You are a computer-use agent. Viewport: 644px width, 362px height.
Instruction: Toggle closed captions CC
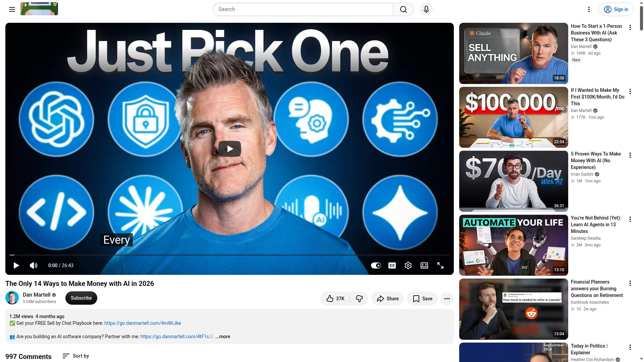click(392, 265)
